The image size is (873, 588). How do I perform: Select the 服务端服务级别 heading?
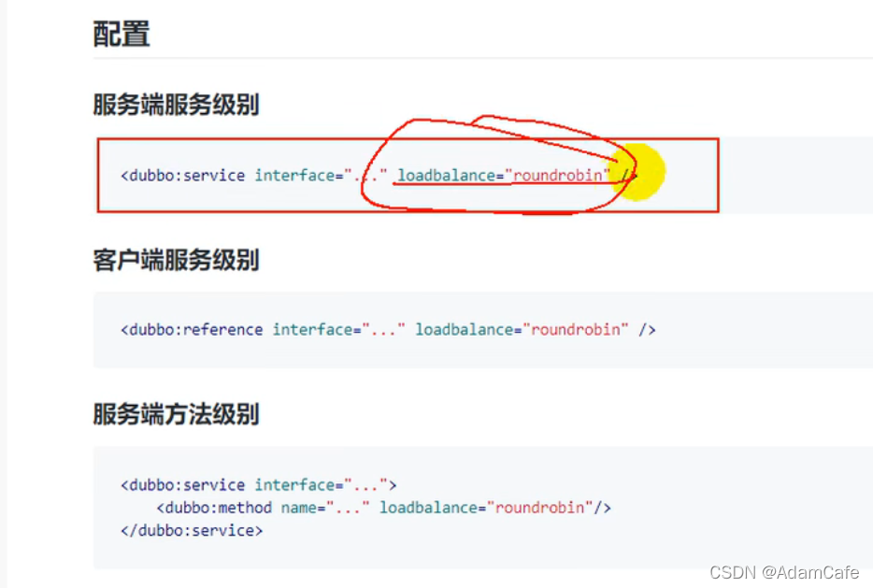[176, 105]
